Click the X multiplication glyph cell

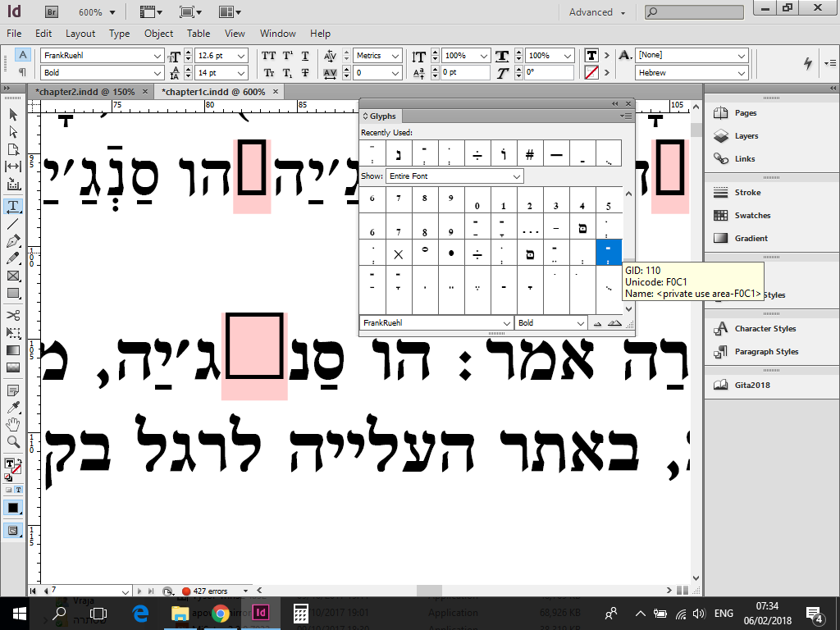point(399,254)
